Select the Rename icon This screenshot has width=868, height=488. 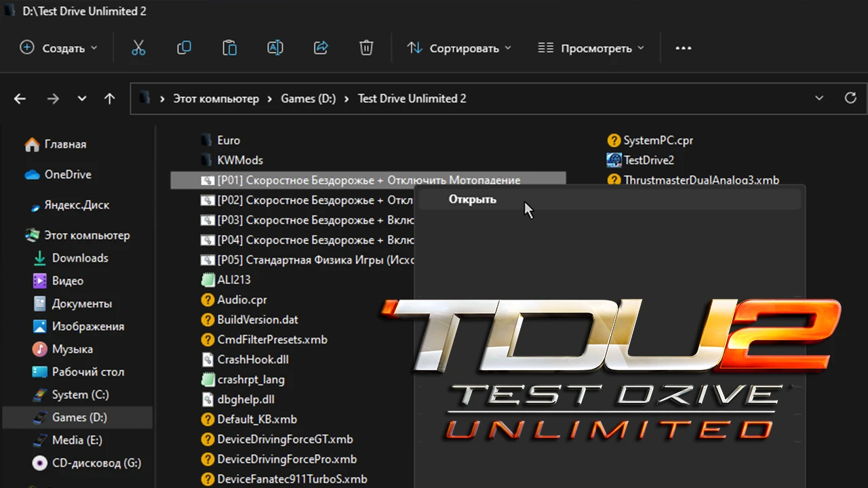[275, 47]
